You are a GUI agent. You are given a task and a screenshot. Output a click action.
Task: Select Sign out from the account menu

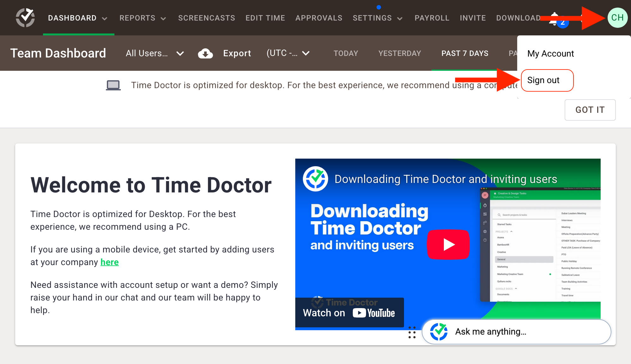coord(543,80)
